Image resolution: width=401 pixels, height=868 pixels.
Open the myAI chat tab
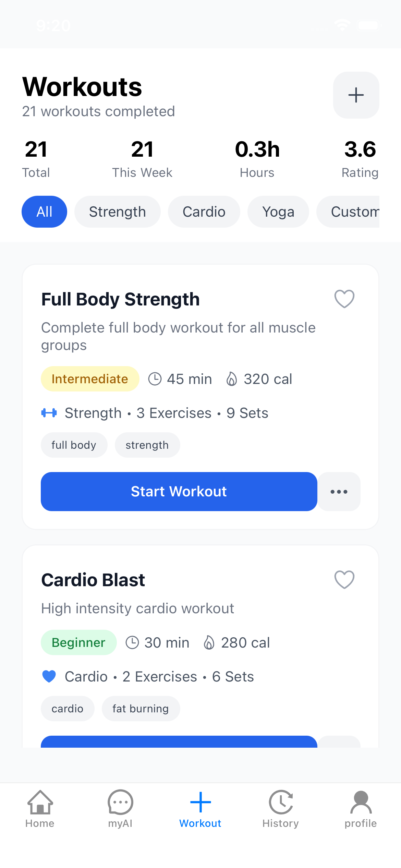pos(120,809)
